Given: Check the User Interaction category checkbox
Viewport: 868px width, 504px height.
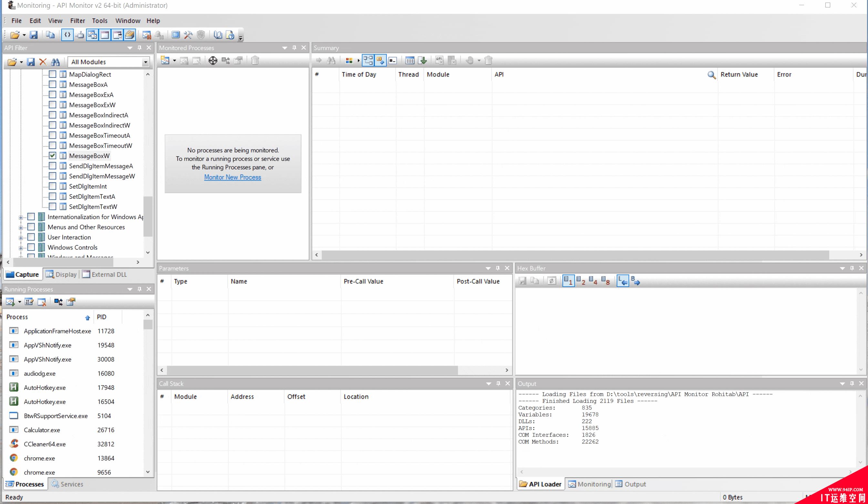Looking at the screenshot, I should (31, 237).
